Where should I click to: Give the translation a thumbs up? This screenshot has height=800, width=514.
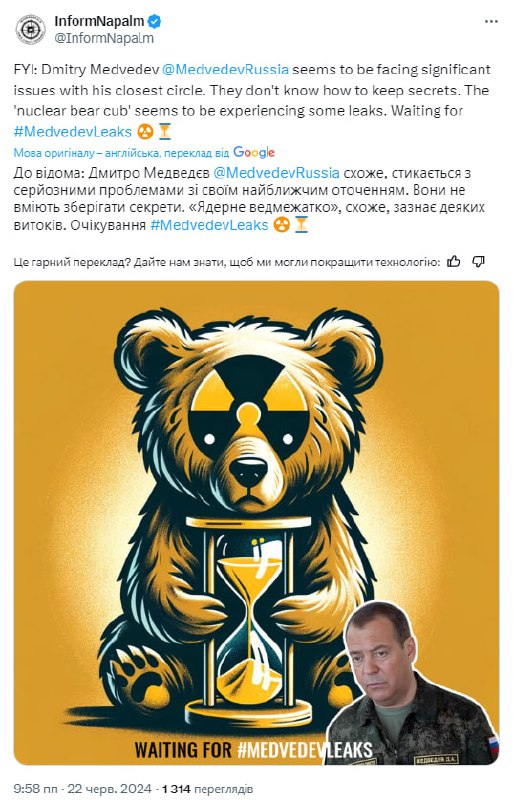(453, 262)
